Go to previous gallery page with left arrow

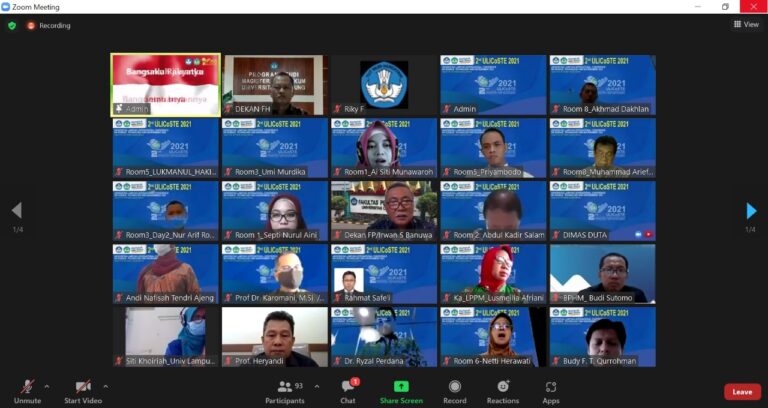pos(16,211)
